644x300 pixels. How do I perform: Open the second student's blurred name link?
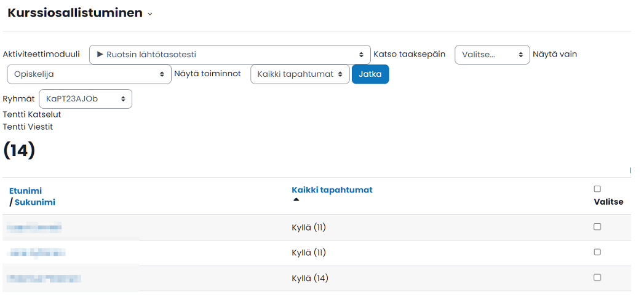pyautogui.click(x=37, y=253)
